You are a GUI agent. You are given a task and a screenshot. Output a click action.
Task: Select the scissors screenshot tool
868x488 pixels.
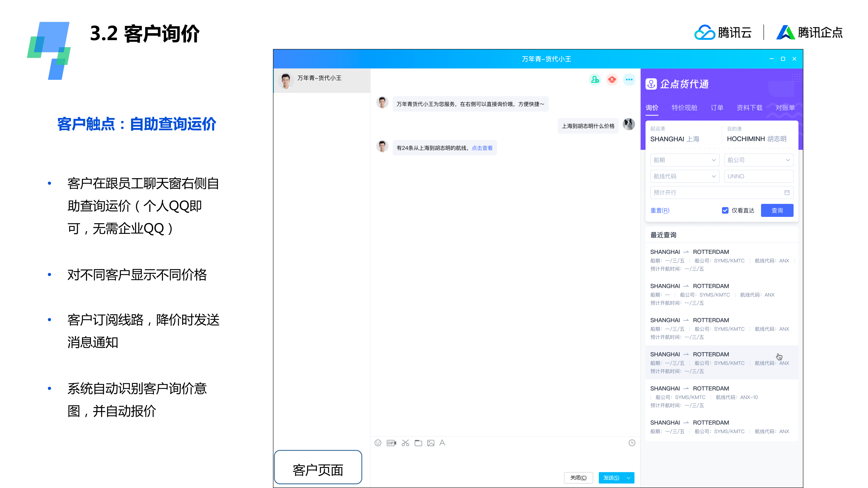pyautogui.click(x=405, y=443)
